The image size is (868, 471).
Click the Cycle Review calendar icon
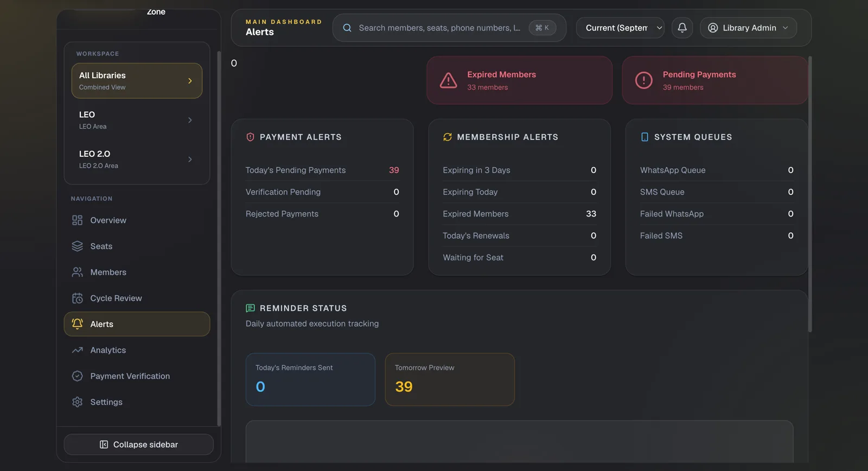78,298
